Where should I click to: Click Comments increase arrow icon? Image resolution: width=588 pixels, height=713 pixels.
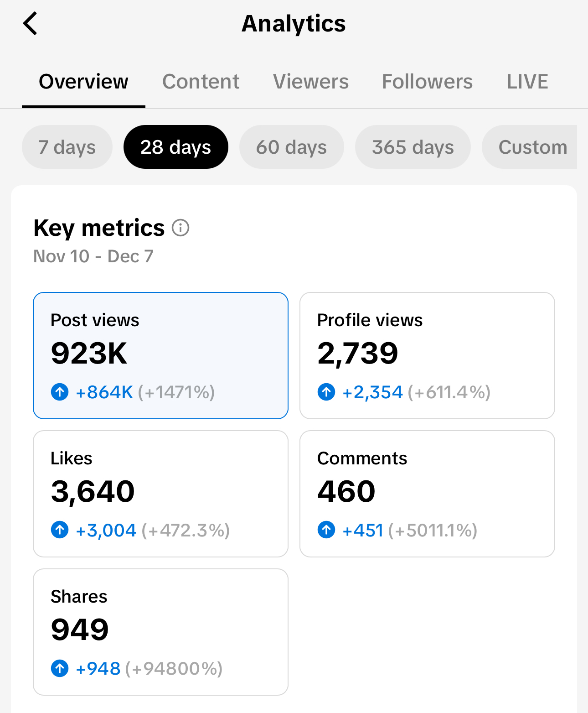point(326,530)
